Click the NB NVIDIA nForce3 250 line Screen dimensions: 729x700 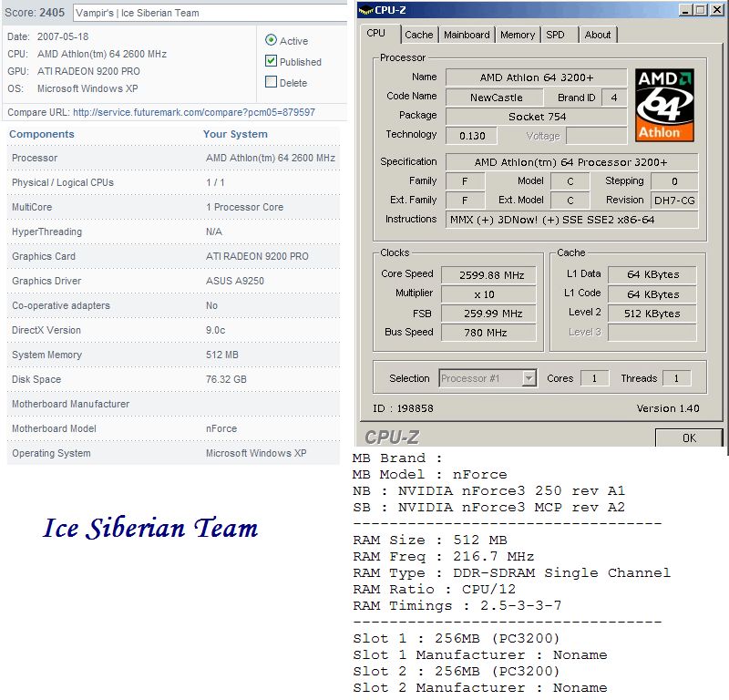(x=488, y=490)
